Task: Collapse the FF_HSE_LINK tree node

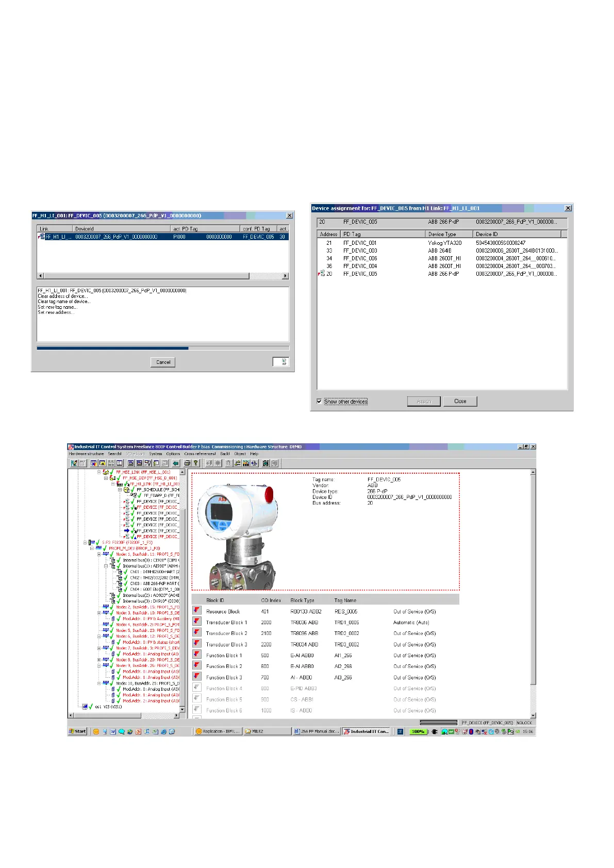Action: (x=99, y=472)
